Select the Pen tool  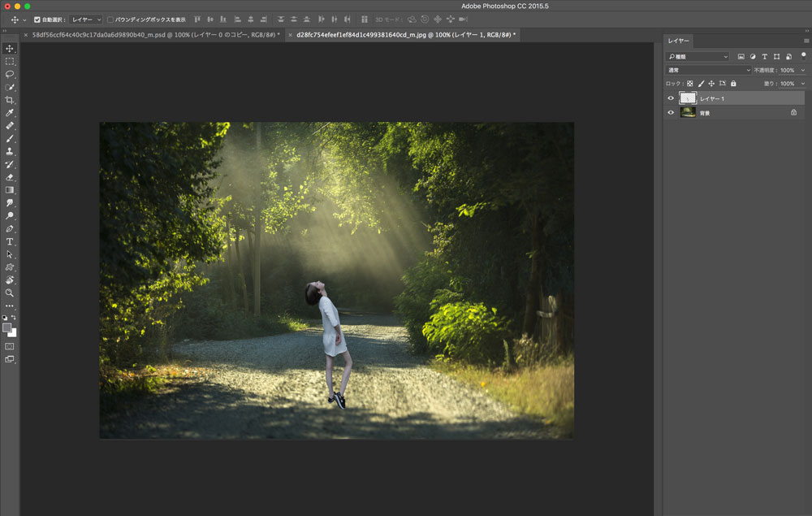pyautogui.click(x=10, y=229)
